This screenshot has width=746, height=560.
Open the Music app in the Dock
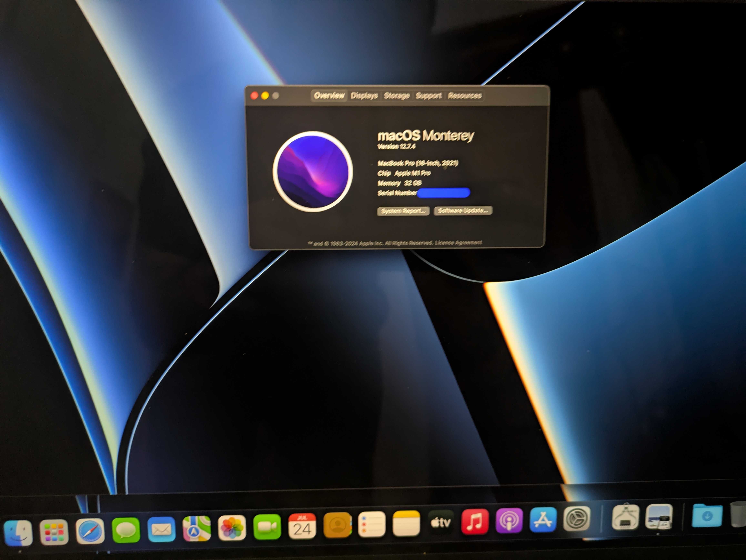[475, 522]
